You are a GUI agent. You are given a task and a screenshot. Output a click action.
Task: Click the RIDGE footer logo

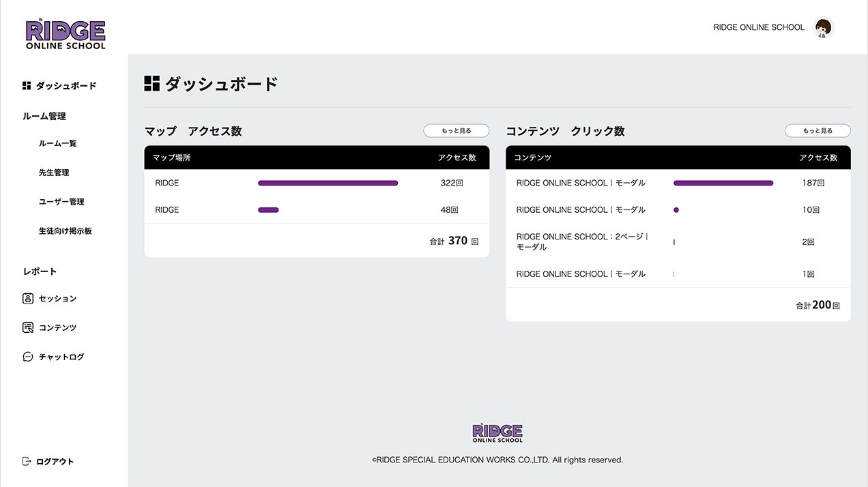pyautogui.click(x=497, y=432)
